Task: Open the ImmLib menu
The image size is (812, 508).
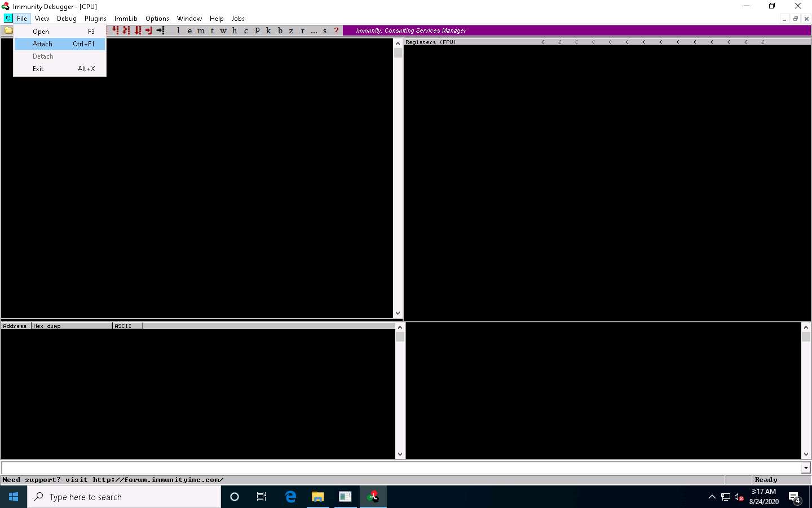Action: pos(126,19)
